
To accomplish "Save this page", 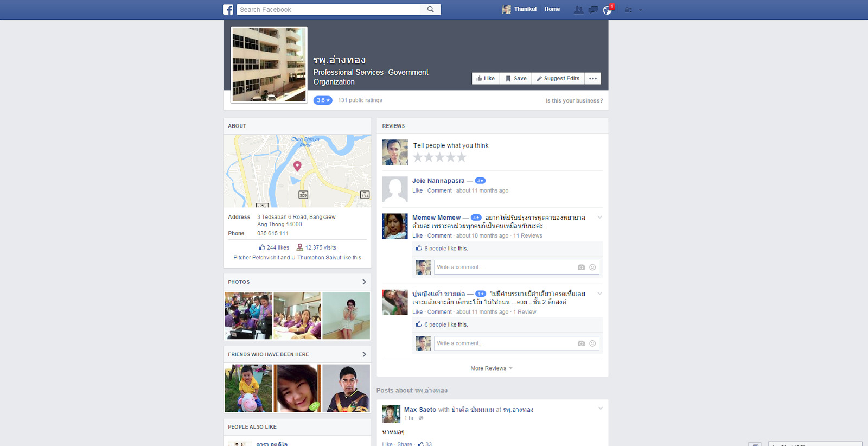I will [x=516, y=79].
